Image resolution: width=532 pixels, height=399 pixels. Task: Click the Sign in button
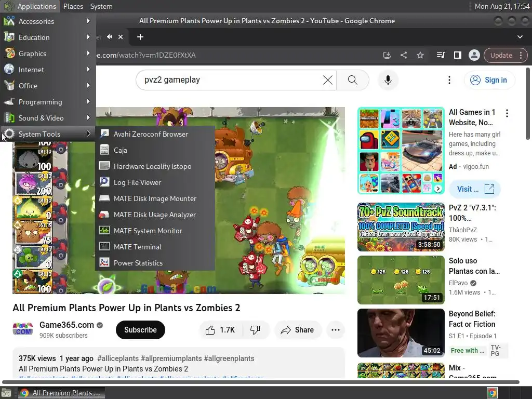[489, 80]
